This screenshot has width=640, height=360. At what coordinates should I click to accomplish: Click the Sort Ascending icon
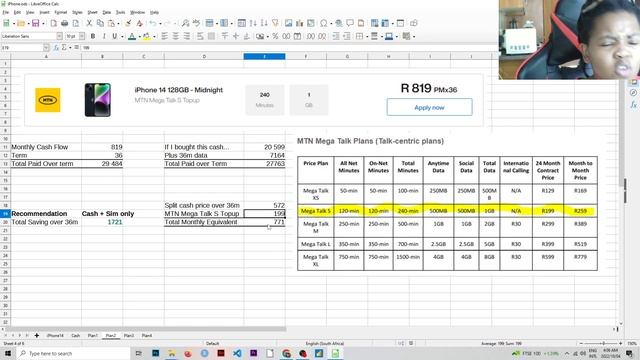point(252,23)
